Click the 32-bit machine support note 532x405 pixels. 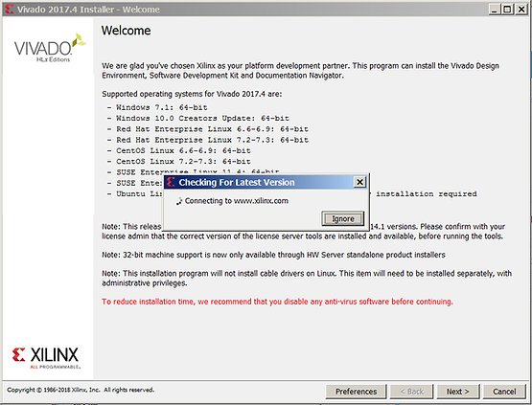coord(273,255)
